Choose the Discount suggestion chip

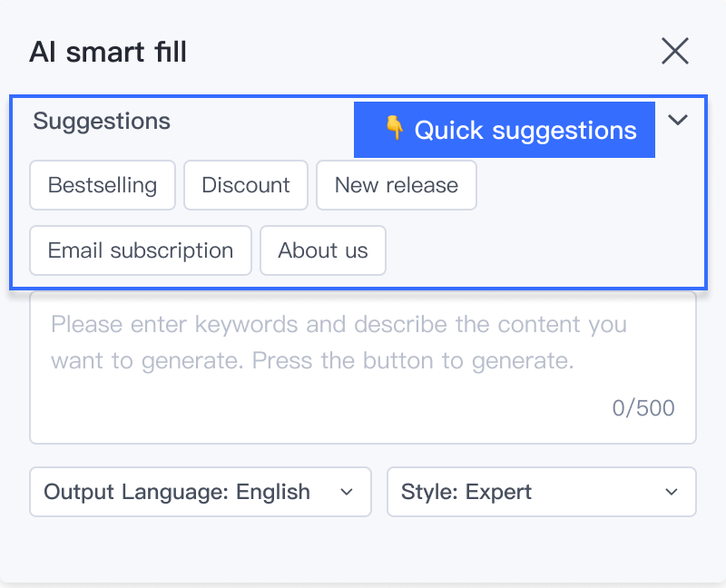click(246, 185)
